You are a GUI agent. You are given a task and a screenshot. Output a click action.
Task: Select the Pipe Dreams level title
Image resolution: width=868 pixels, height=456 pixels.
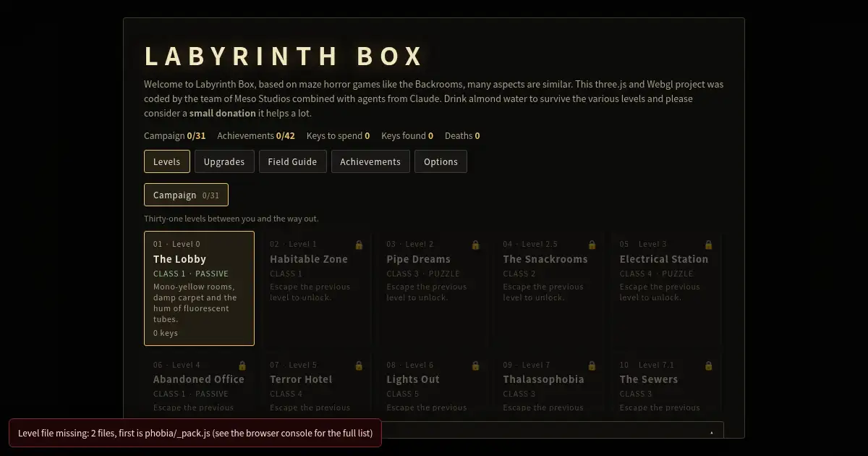[x=418, y=259]
